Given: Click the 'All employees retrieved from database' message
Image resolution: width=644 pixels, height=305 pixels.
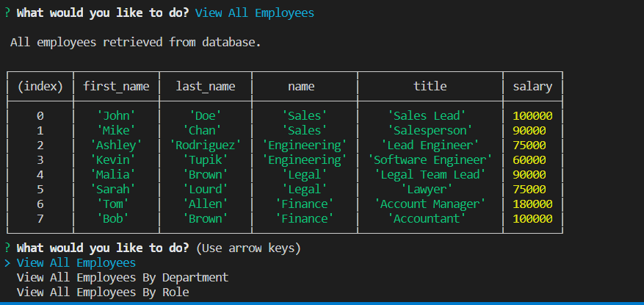Looking at the screenshot, I should click(136, 43).
